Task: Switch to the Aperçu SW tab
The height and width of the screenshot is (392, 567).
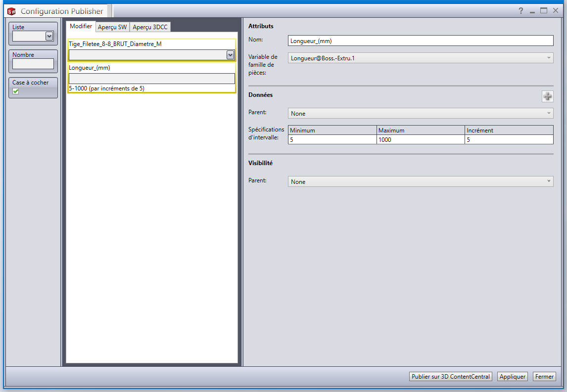Action: point(112,27)
